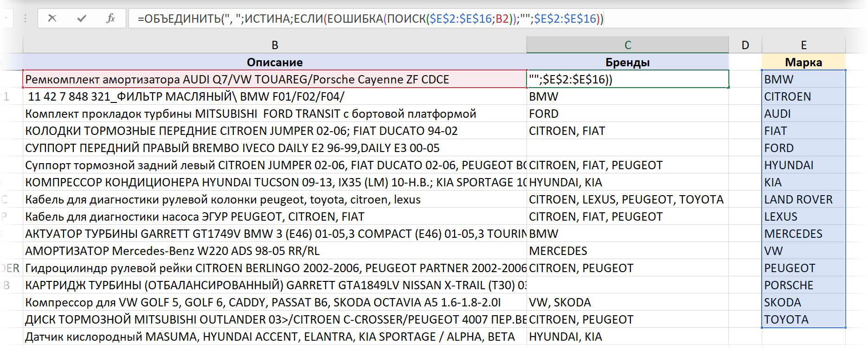Select 'Кабель для диагностики рулевой колонки' cell
868x350 pixels.
tap(275, 199)
